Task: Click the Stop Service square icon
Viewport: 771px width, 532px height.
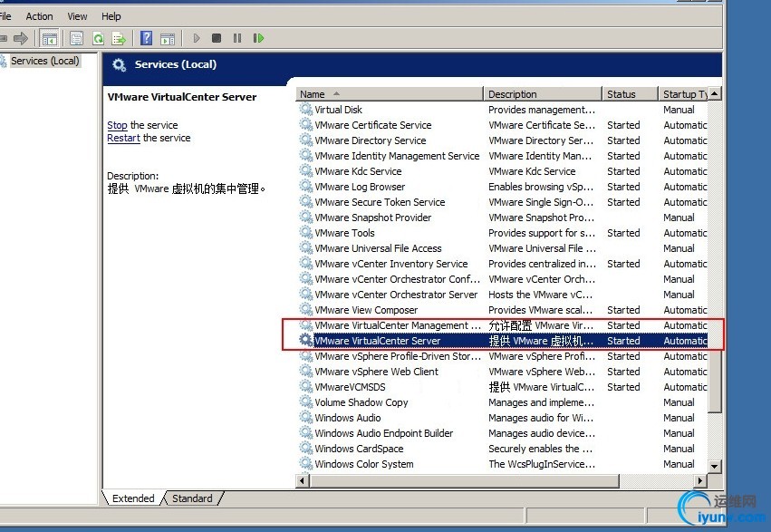Action: coord(217,38)
